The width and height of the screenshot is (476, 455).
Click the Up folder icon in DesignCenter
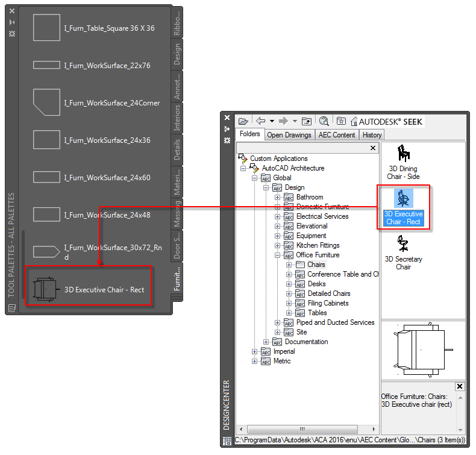(x=307, y=121)
